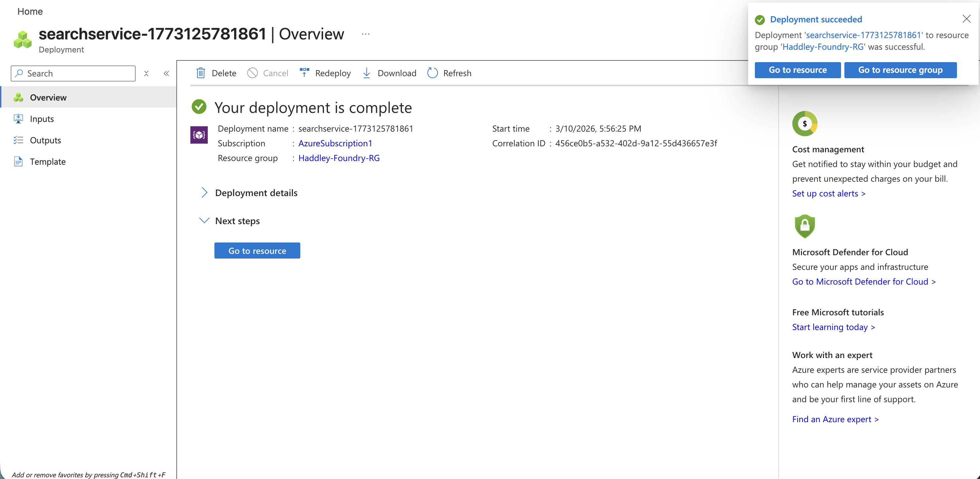This screenshot has width=980, height=479.
Task: Open the Haddley-Foundry-RG resource group link
Action: pyautogui.click(x=339, y=158)
